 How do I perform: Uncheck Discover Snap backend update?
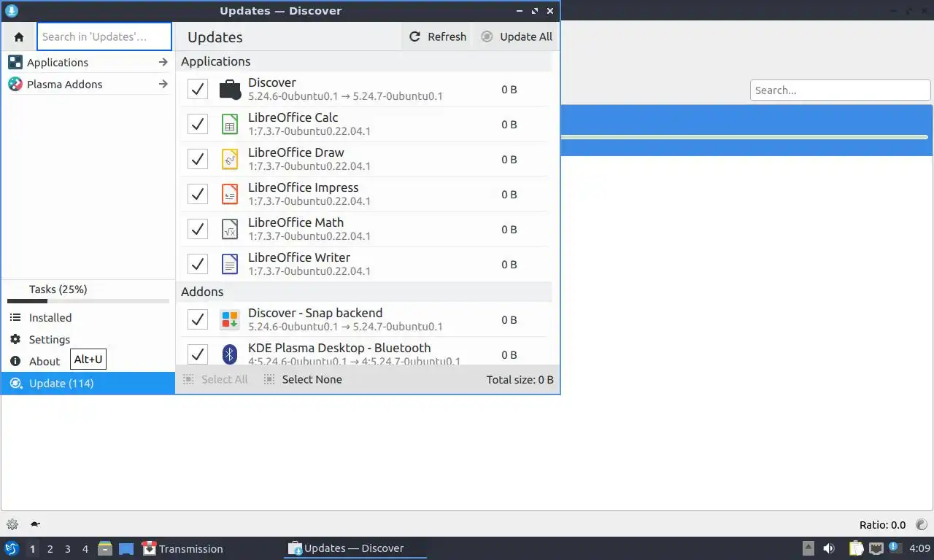click(x=198, y=319)
